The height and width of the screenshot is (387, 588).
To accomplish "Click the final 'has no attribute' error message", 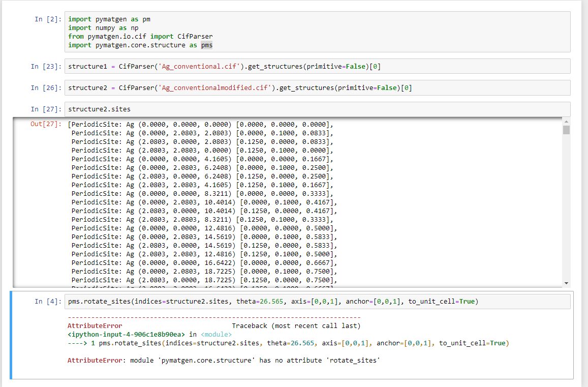I will 224,361.
